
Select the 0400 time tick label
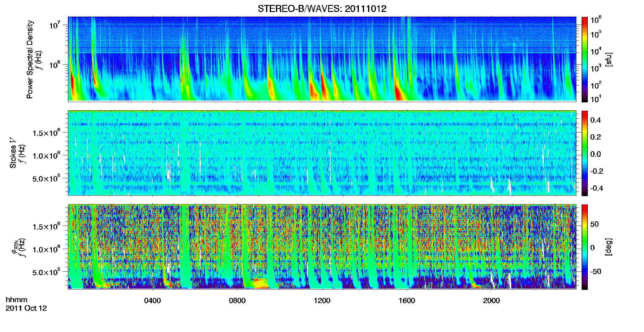click(x=152, y=301)
